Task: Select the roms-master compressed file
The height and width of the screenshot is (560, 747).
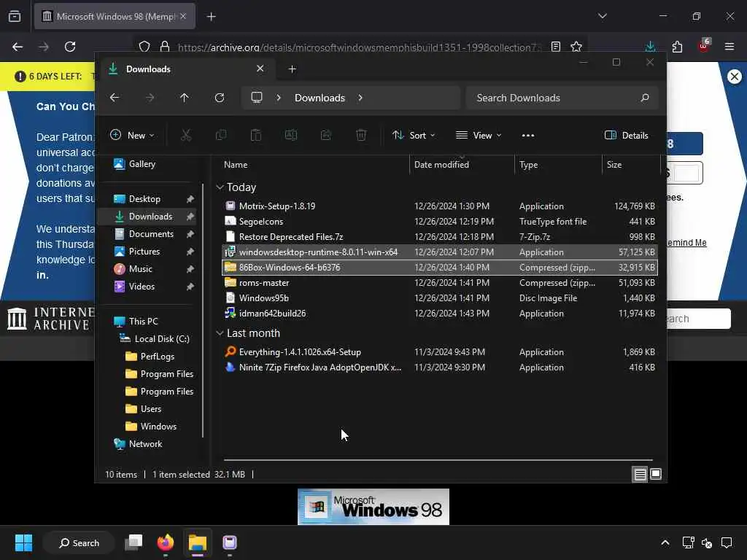Action: 439,283
